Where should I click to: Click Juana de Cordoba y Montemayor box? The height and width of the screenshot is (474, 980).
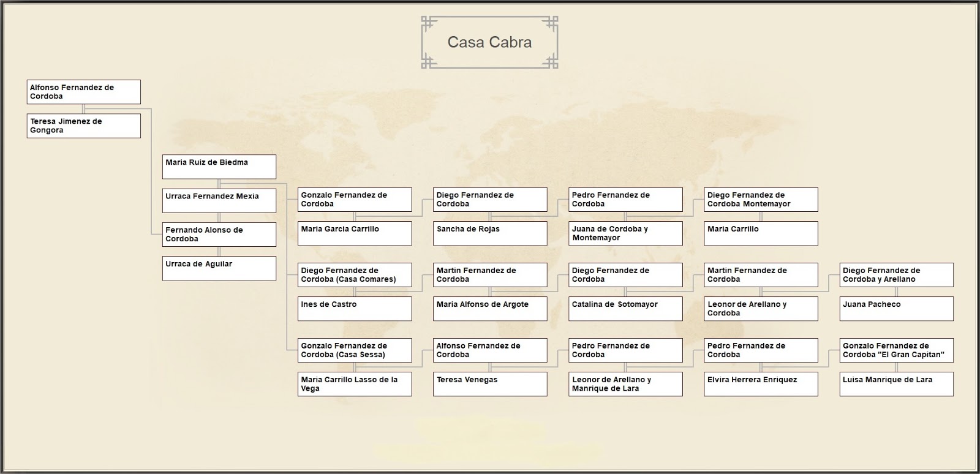625,233
